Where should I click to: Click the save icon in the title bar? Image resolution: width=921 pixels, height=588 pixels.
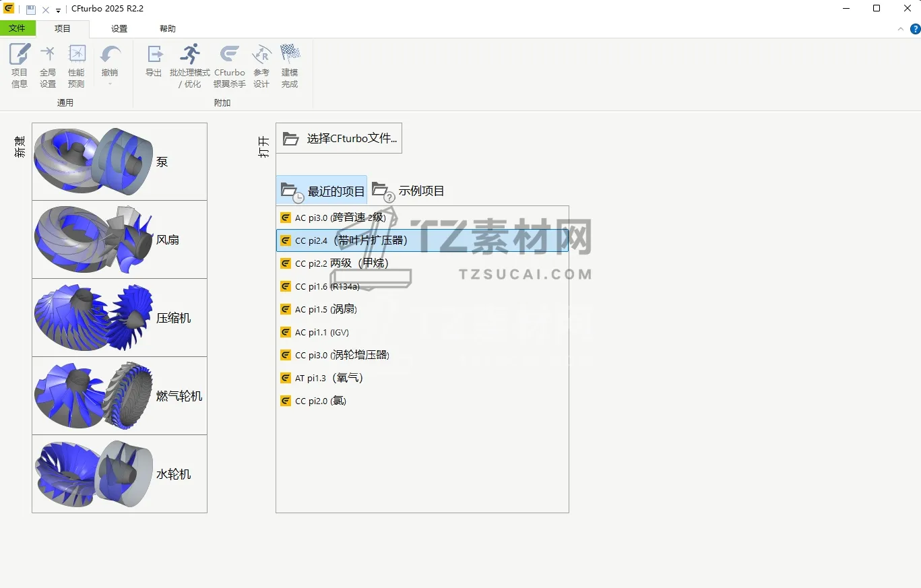31,9
